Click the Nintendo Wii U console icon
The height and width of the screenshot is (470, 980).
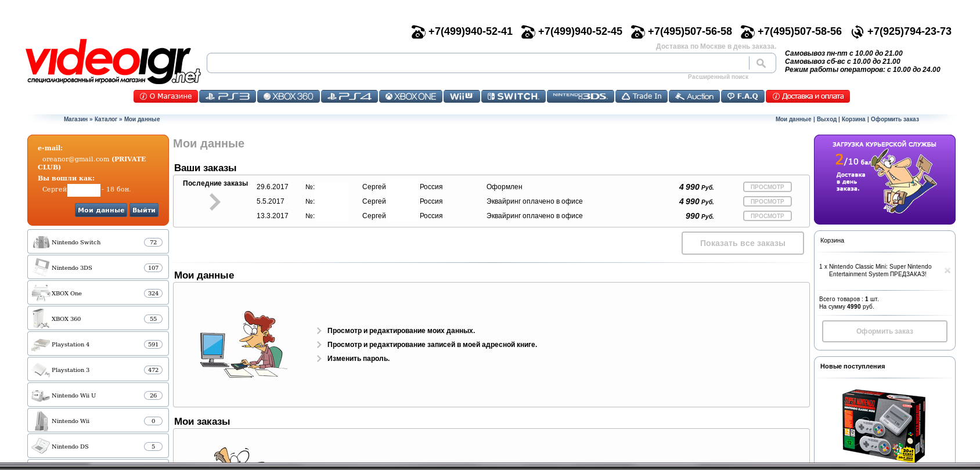pyautogui.click(x=41, y=395)
